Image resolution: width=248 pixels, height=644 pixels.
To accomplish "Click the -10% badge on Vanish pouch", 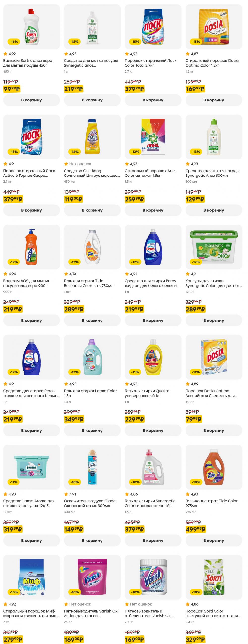I will coord(74,592).
